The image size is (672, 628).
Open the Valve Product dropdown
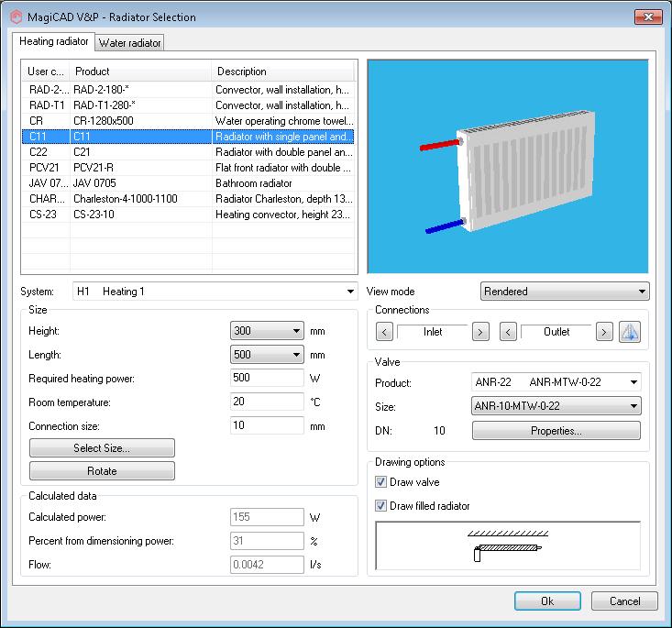(x=556, y=382)
